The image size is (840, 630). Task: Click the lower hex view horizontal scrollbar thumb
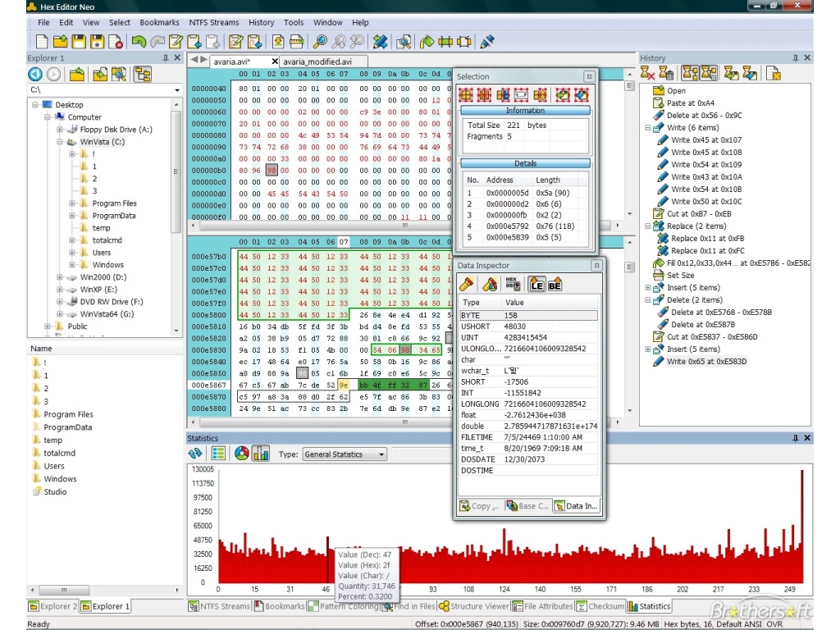coord(405,422)
